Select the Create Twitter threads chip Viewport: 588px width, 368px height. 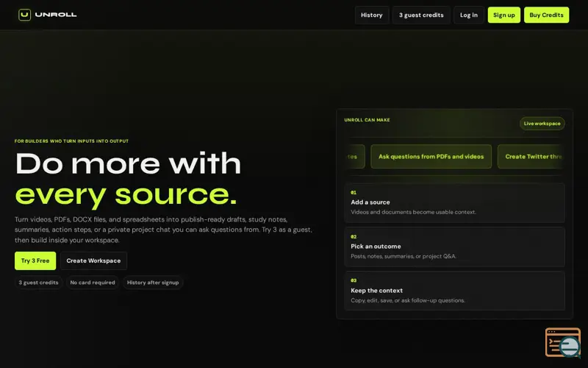click(531, 157)
